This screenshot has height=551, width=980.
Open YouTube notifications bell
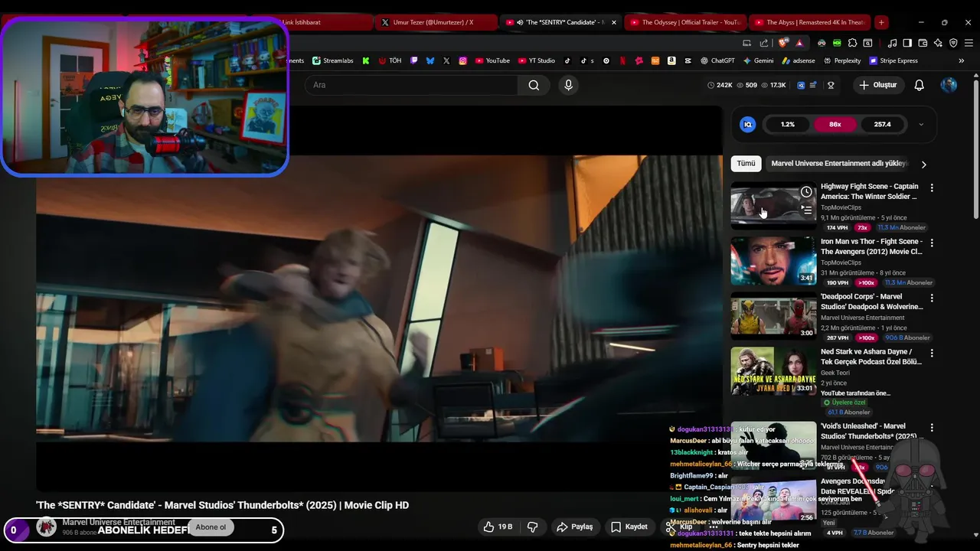click(x=919, y=85)
